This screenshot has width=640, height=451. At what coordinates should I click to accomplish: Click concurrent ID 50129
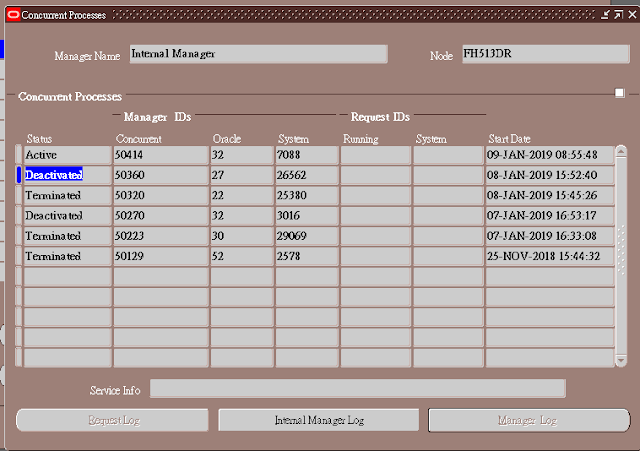pos(161,256)
